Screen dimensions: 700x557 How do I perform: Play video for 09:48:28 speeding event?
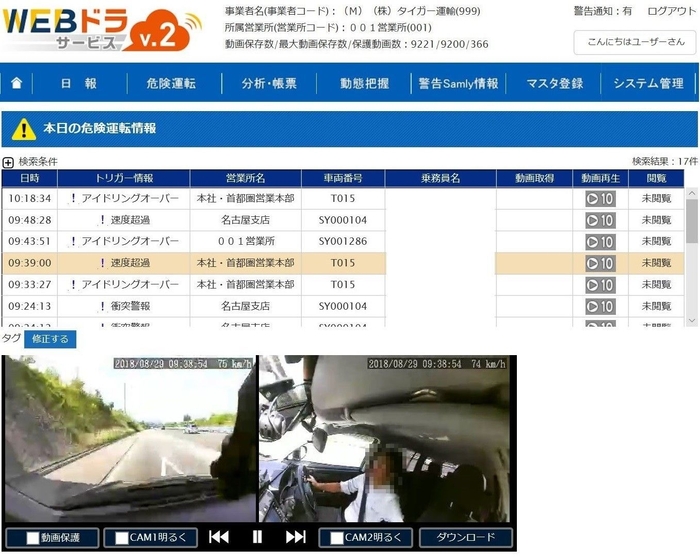click(x=600, y=220)
